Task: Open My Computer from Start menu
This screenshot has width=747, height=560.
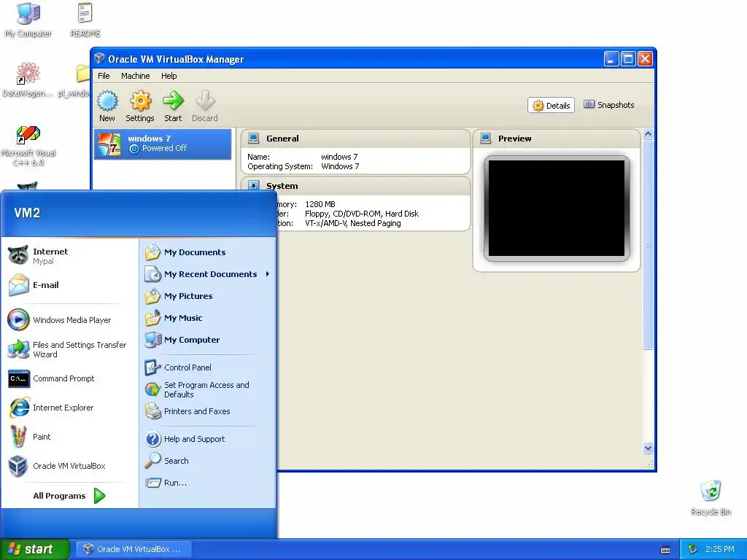Action: click(208, 340)
